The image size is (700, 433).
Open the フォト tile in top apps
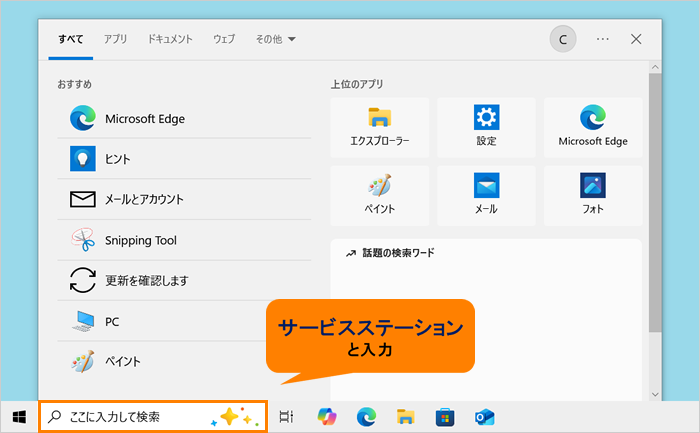593,196
